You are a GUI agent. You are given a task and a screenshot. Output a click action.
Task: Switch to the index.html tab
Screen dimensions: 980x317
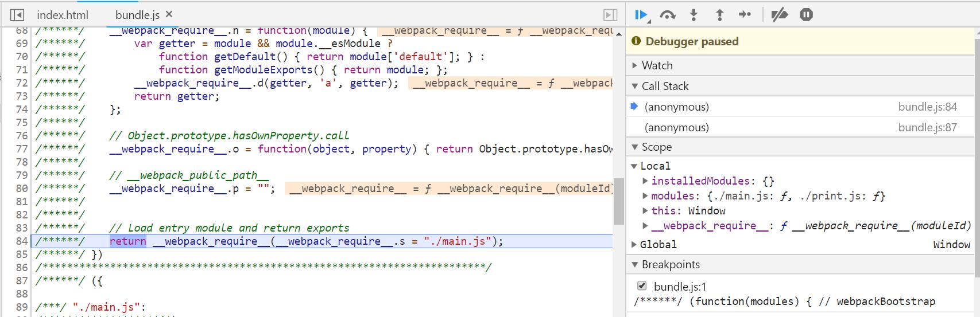click(63, 15)
